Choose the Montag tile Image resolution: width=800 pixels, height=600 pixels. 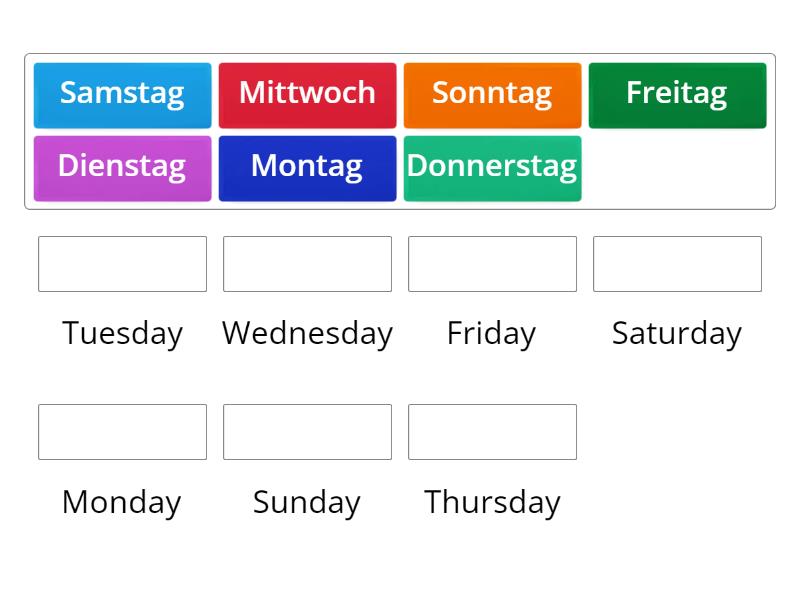[x=307, y=167]
